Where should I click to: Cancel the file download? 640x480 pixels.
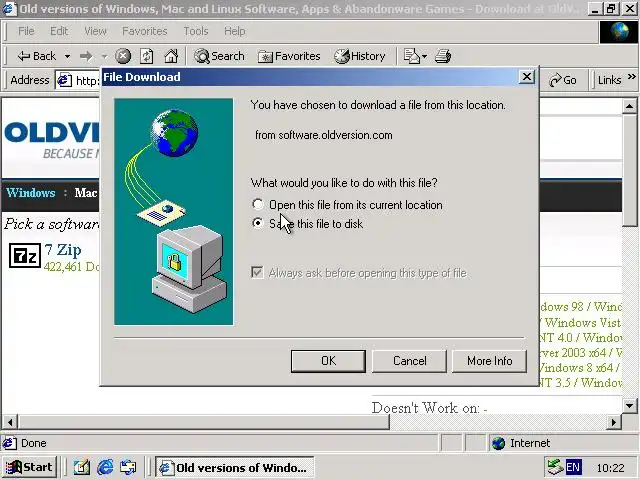point(409,361)
